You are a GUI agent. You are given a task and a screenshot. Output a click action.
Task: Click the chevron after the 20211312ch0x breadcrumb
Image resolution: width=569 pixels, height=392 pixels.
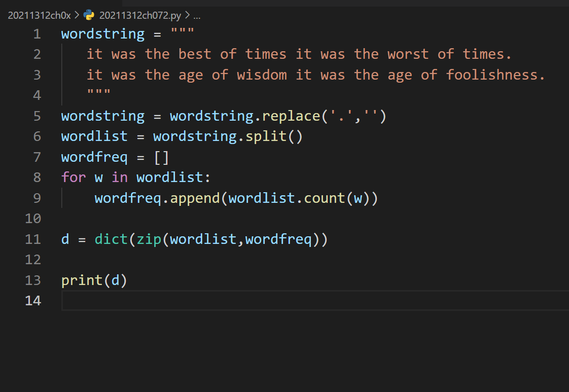77,15
